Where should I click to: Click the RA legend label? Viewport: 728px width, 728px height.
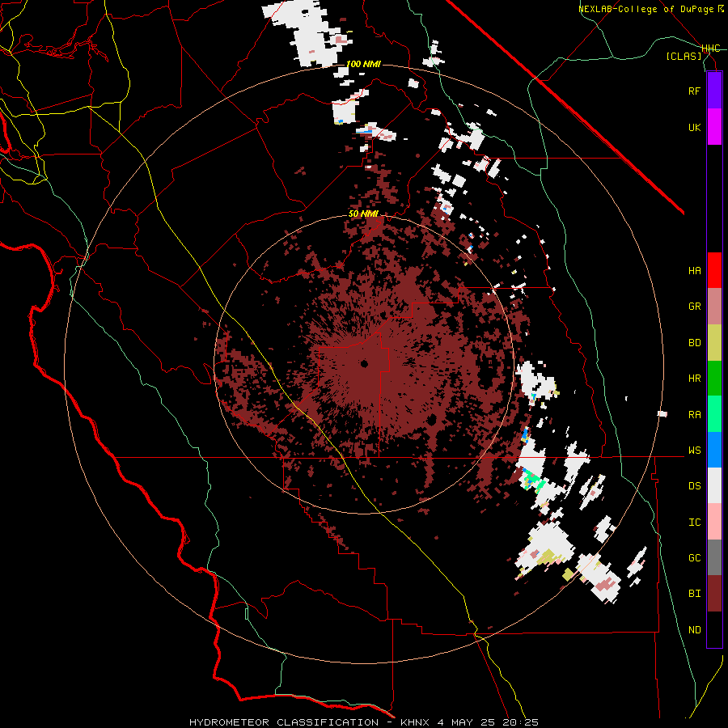click(x=694, y=415)
